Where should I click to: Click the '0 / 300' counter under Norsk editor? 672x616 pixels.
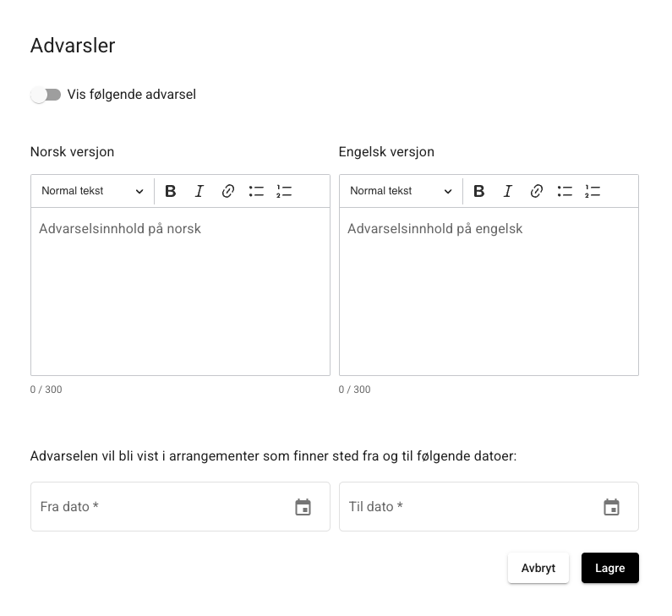[46, 390]
